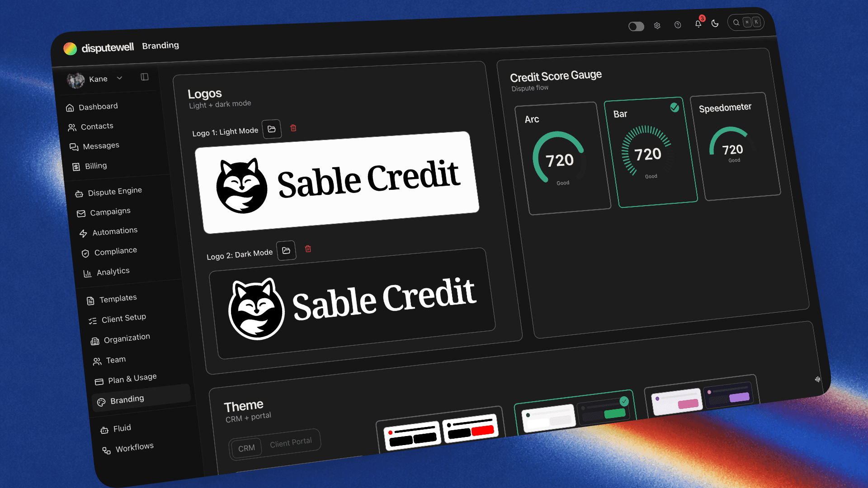Click the Workflows nodes icon
This screenshot has height=488, width=868.
pyautogui.click(x=107, y=450)
